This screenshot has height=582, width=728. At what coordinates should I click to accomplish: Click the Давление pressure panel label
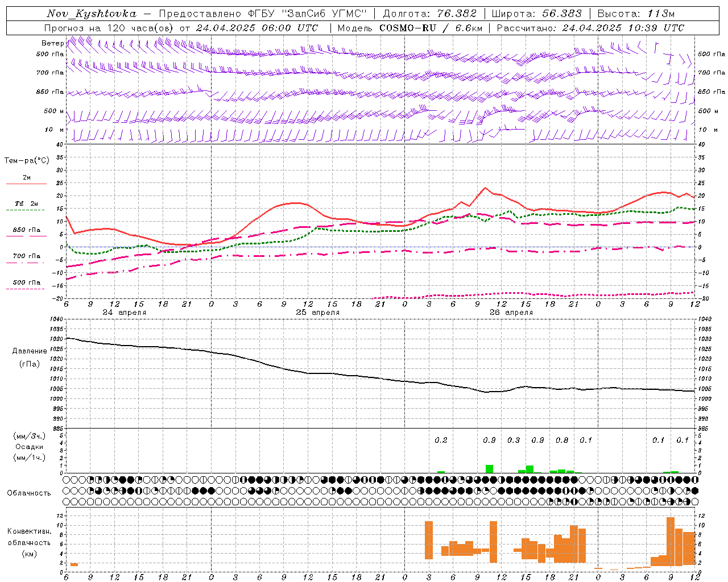click(x=30, y=351)
